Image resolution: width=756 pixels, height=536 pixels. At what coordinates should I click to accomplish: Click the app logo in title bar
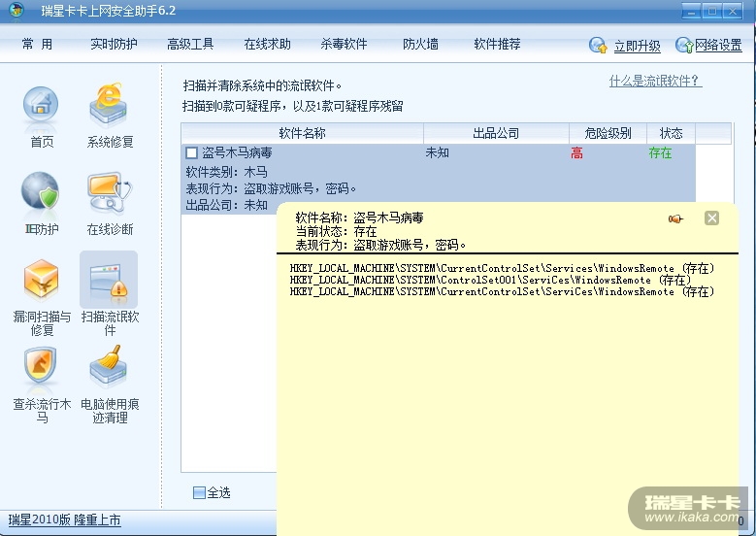[16, 10]
